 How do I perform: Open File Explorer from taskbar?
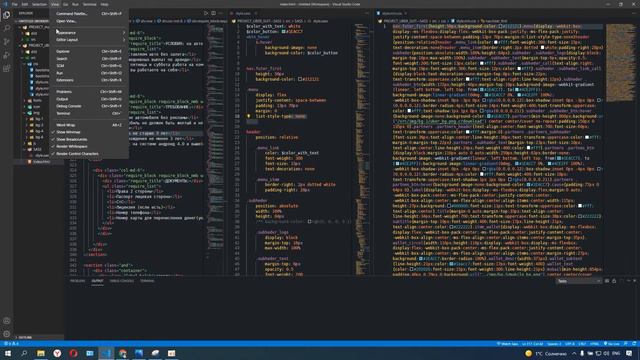(x=41, y=353)
